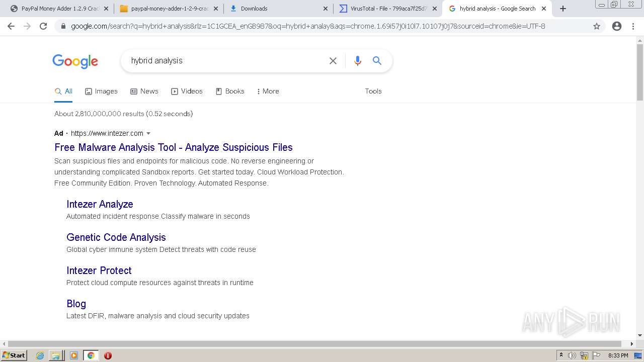Switch to Videos results
The width and height of the screenshot is (644, 362).
(x=187, y=92)
